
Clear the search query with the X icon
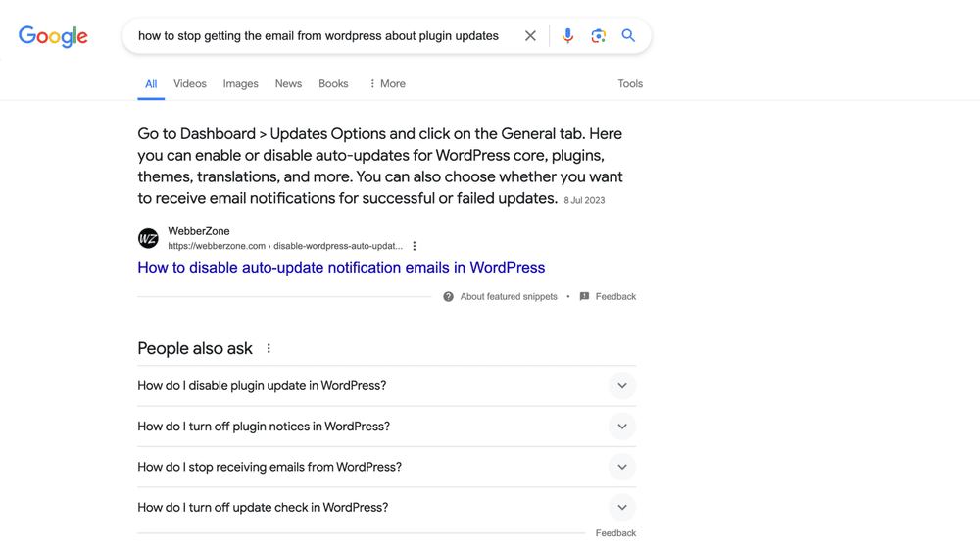pyautogui.click(x=530, y=36)
